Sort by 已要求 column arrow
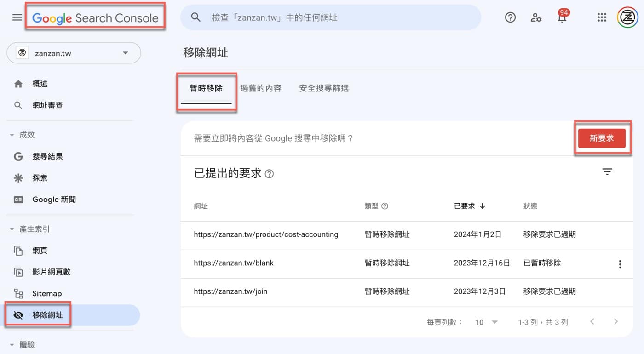644x354 pixels. point(482,206)
